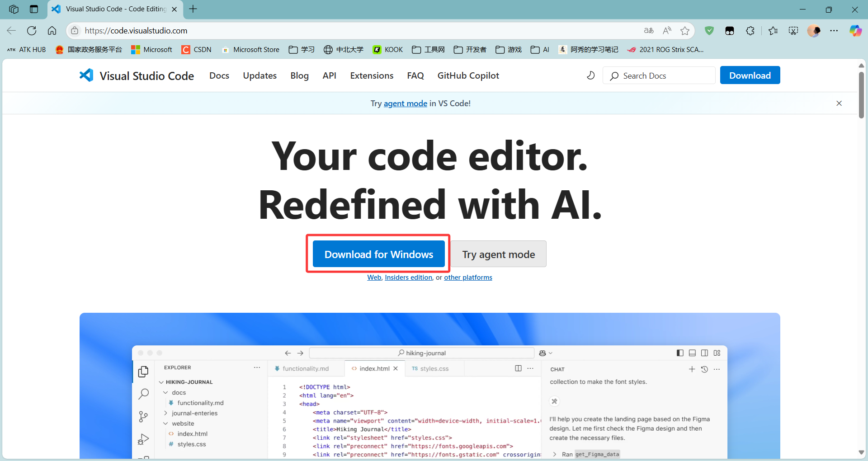Screen dimensions: 868x461
Task: Click Try agent mode button
Action: point(499,254)
